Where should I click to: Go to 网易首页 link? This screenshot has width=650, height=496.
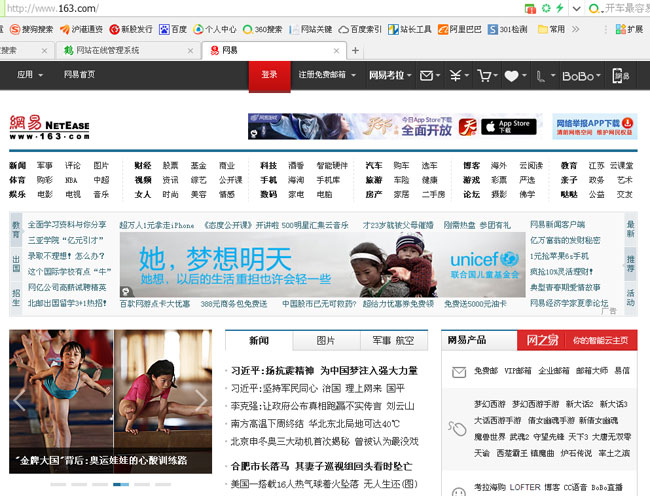[79, 75]
